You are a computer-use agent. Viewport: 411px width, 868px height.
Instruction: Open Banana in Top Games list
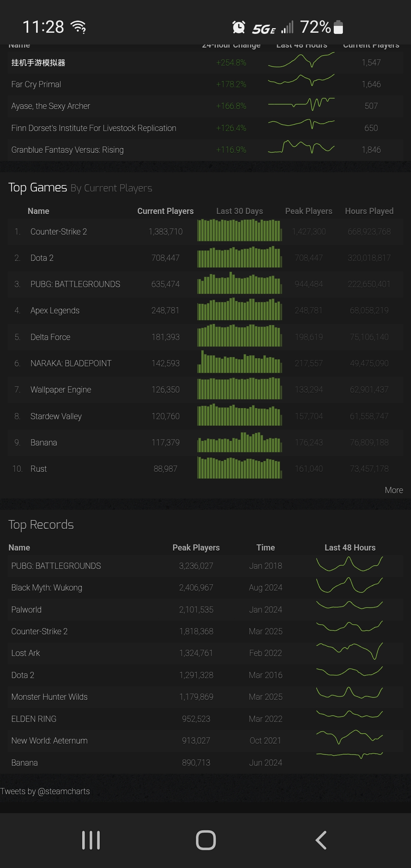pyautogui.click(x=44, y=442)
